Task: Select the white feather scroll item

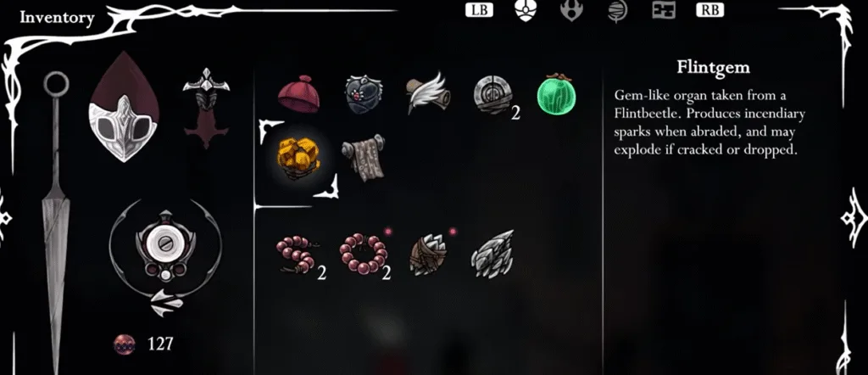Action: click(428, 92)
